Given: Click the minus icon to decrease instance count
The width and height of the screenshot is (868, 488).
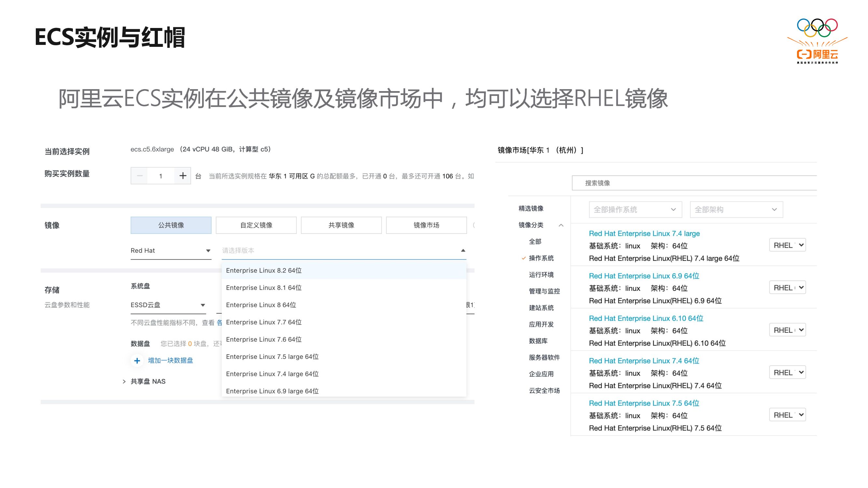Looking at the screenshot, I should pyautogui.click(x=140, y=175).
